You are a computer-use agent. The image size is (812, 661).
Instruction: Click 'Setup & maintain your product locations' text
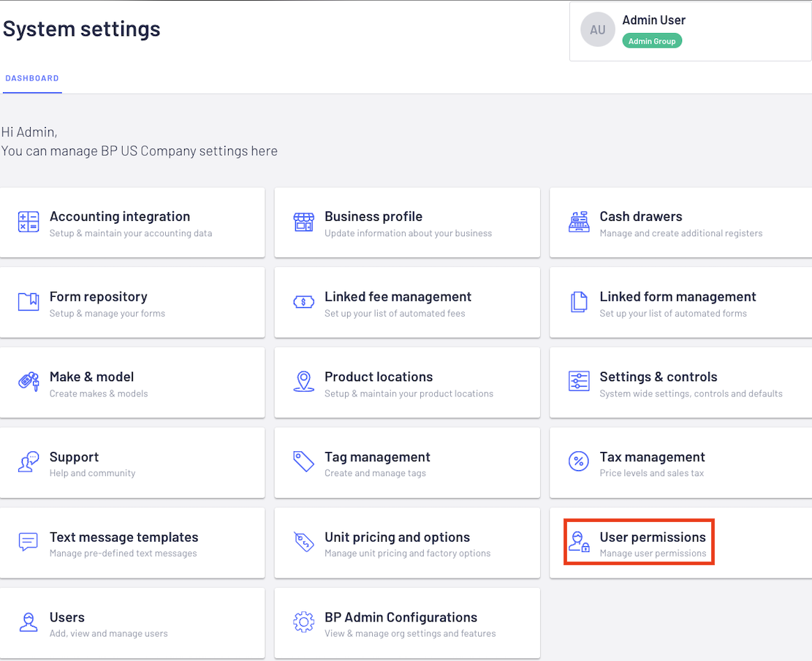[409, 393]
